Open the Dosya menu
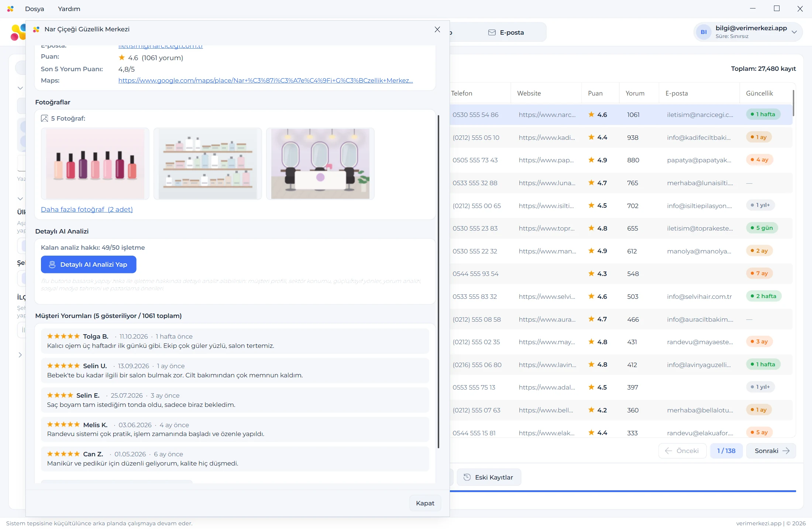 pyautogui.click(x=35, y=9)
